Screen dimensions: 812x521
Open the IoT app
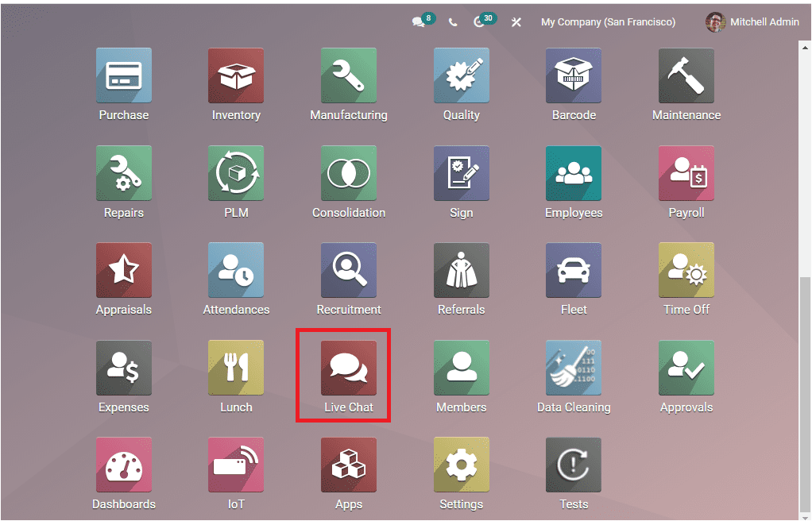236,465
